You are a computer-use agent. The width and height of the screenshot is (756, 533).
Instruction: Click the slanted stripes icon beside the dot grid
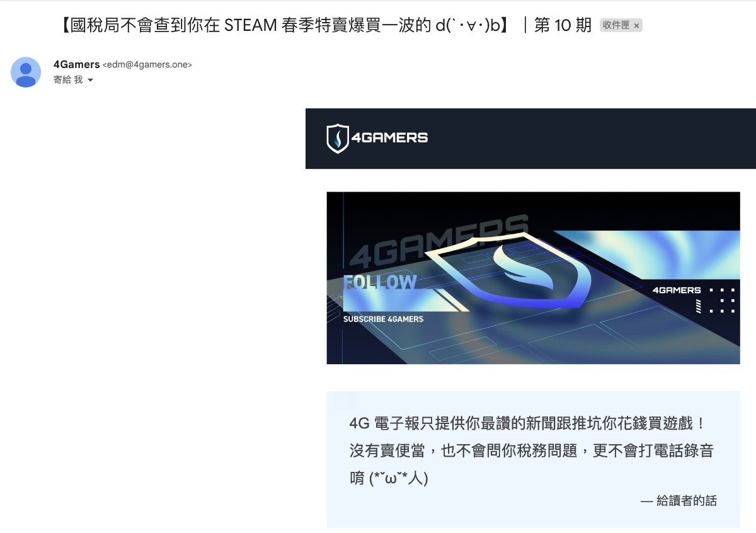pyautogui.click(x=698, y=306)
